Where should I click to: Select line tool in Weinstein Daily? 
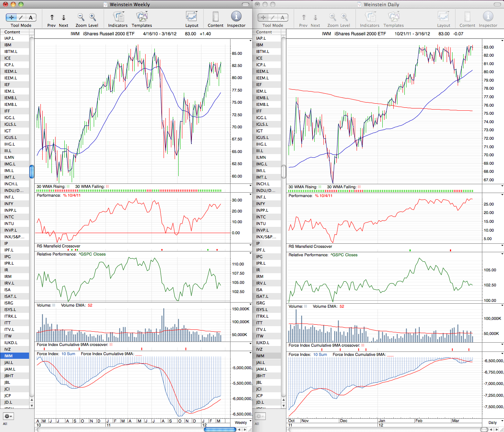(273, 17)
